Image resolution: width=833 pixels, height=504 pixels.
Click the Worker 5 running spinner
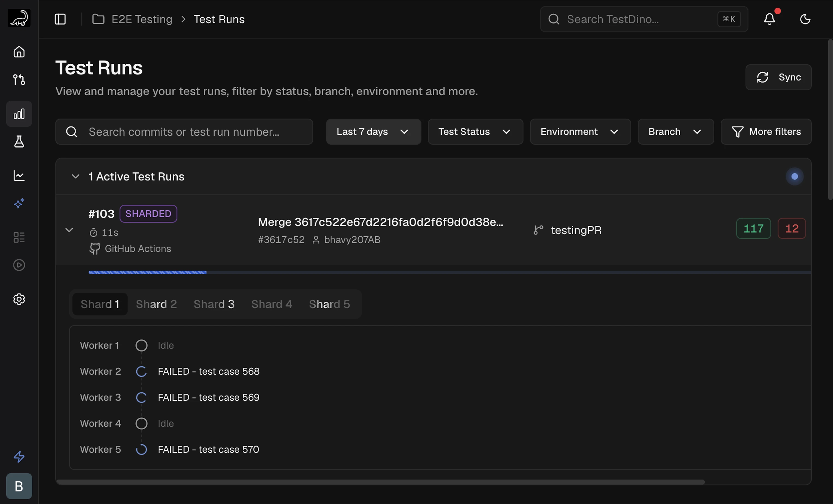(141, 450)
